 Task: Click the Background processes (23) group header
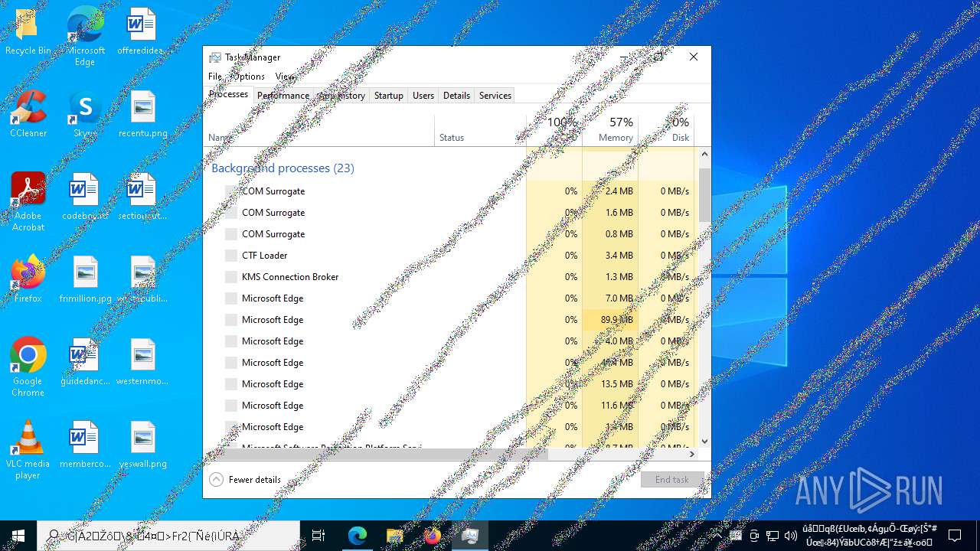coord(283,168)
